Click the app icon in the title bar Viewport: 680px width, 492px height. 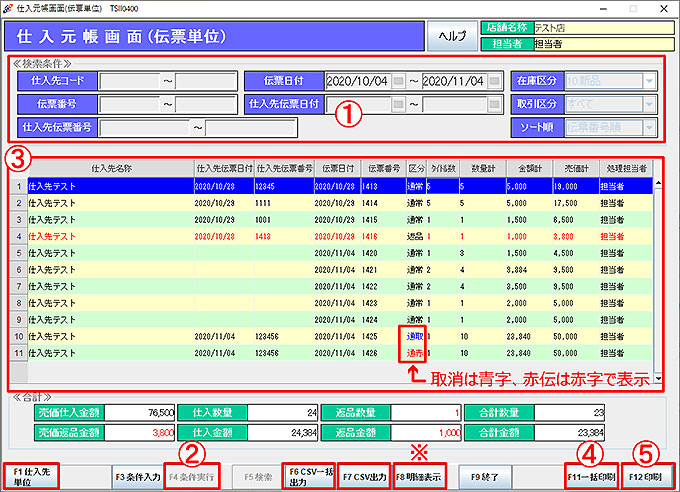[x=7, y=8]
